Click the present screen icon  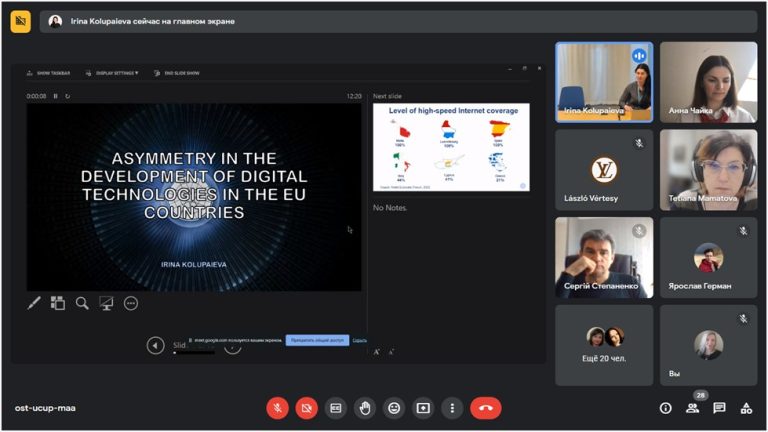[423, 408]
